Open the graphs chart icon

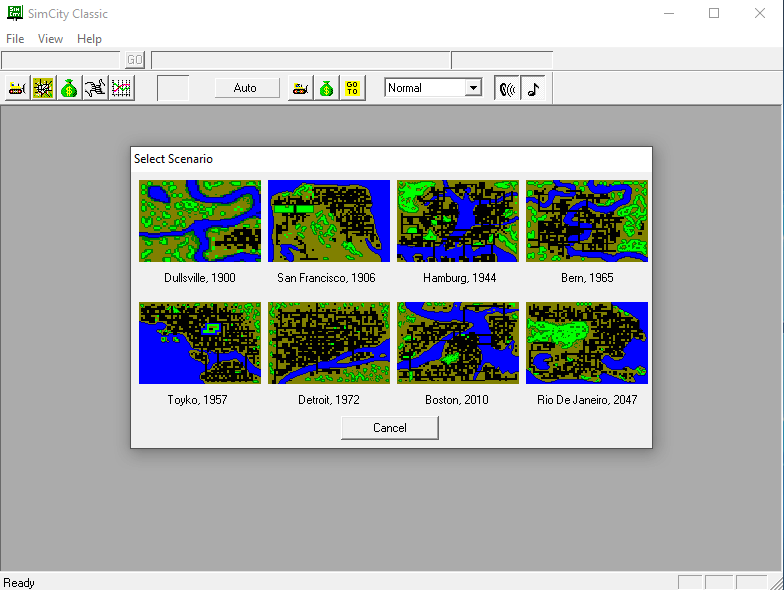click(121, 88)
